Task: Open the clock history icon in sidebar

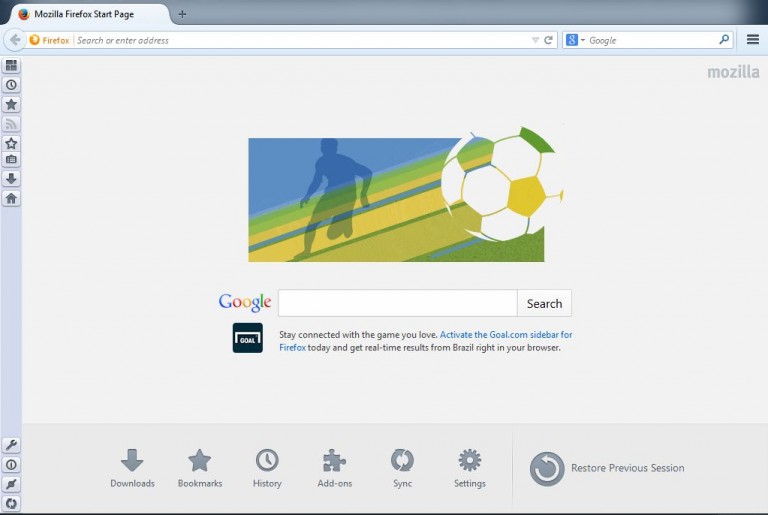Action: tap(11, 85)
